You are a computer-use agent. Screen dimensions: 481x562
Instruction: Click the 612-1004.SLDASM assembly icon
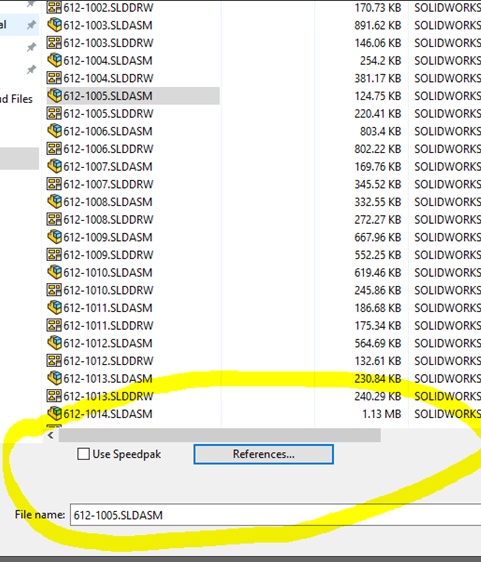54,60
